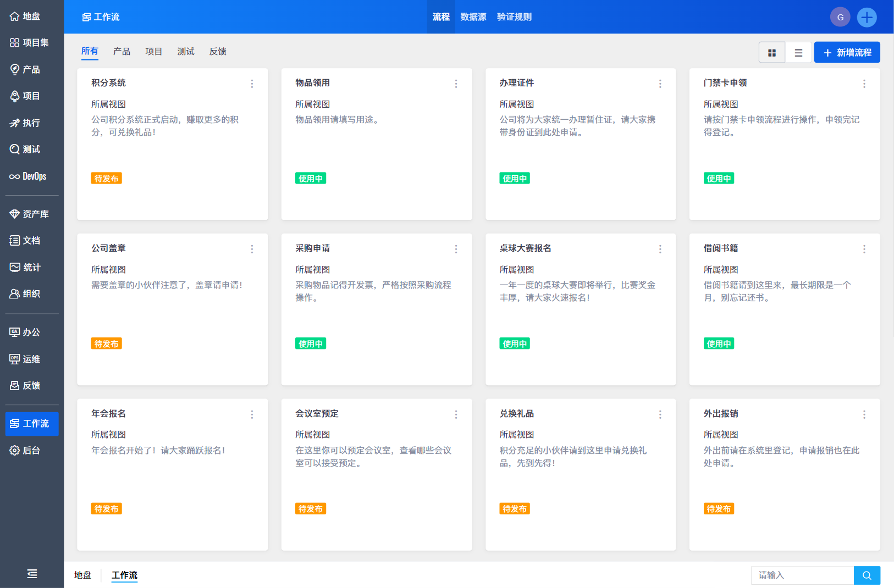This screenshot has height=588, width=894.
Task: Click 待发布 status on 公司盖章 card
Action: pyautogui.click(x=106, y=344)
